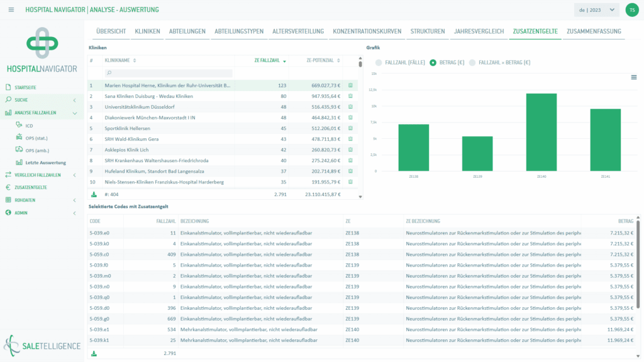Download the Kliniken table export
This screenshot has width=644, height=362.
94,195
